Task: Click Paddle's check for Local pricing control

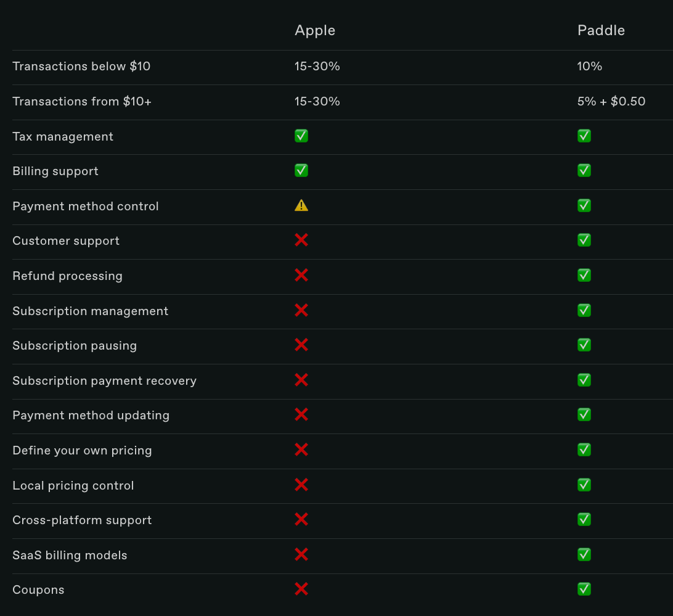Action: point(584,485)
